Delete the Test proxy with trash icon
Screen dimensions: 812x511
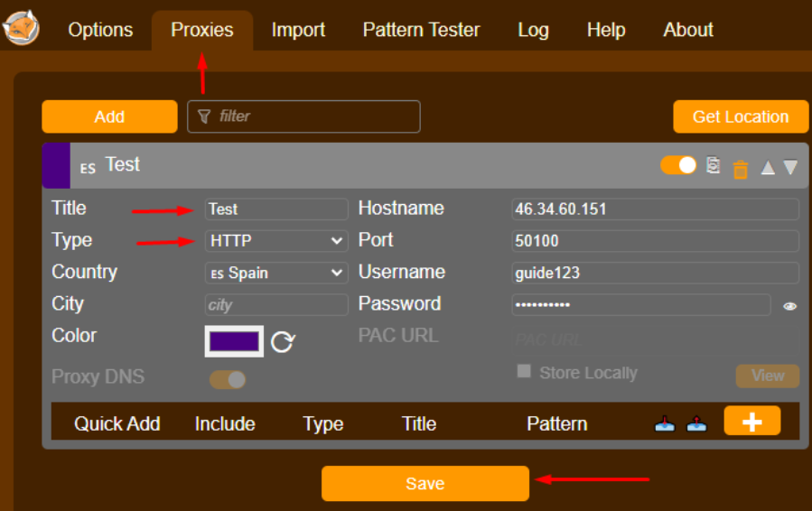click(x=741, y=170)
